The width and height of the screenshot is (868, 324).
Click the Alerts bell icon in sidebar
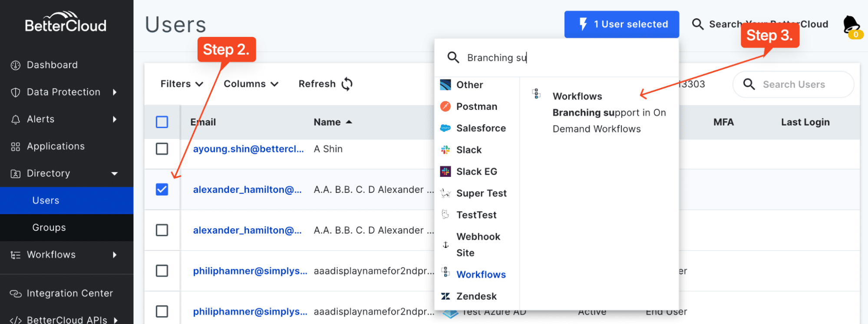[16, 119]
